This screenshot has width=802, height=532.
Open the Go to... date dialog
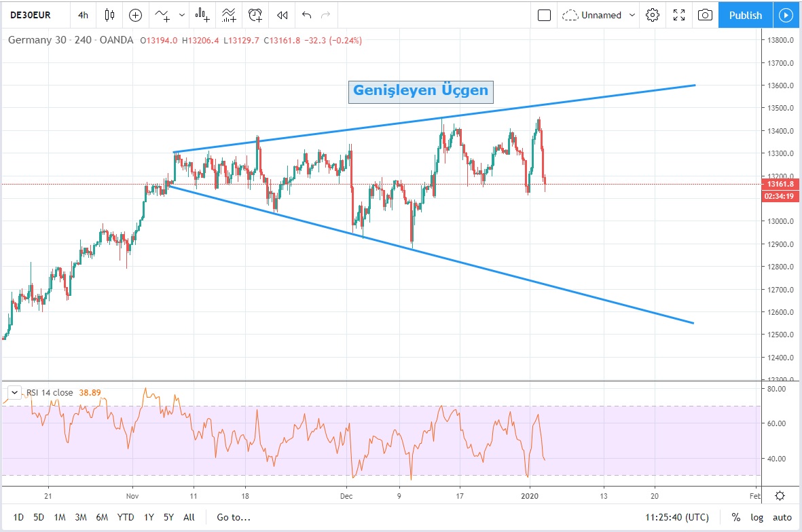tap(234, 517)
